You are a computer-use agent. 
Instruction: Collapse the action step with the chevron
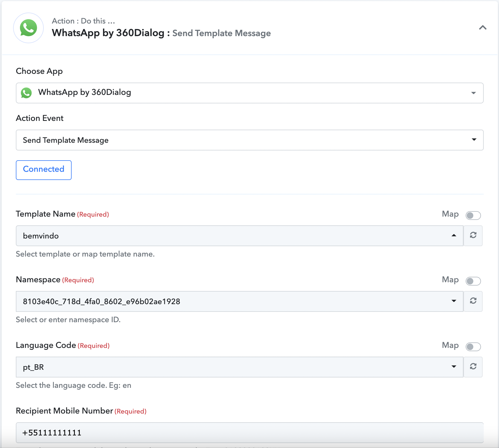pyautogui.click(x=483, y=28)
